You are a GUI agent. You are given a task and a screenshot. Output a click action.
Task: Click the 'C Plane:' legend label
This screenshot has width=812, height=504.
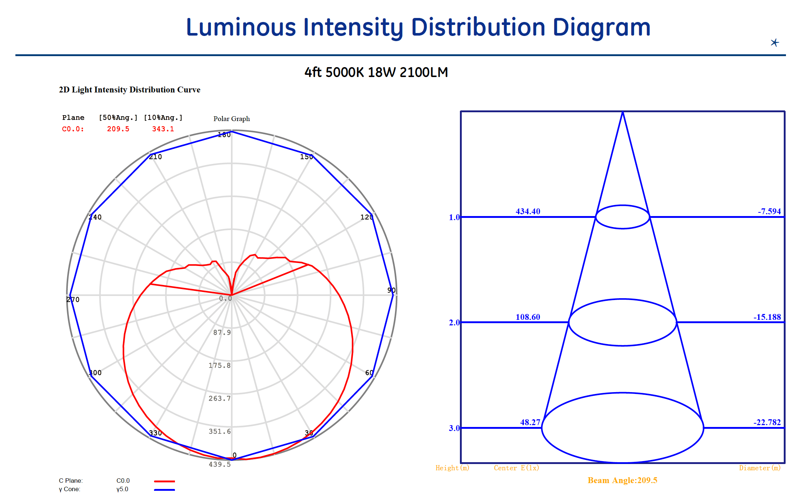71,481
